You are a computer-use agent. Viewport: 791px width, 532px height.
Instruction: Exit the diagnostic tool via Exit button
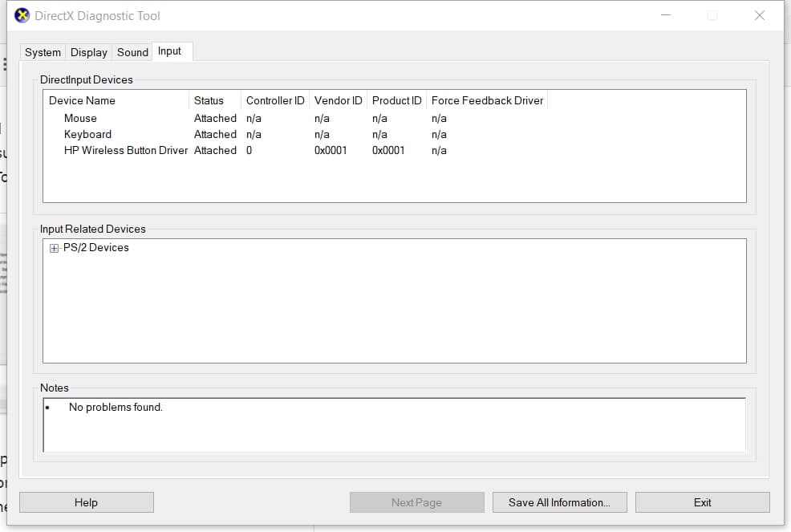(702, 502)
